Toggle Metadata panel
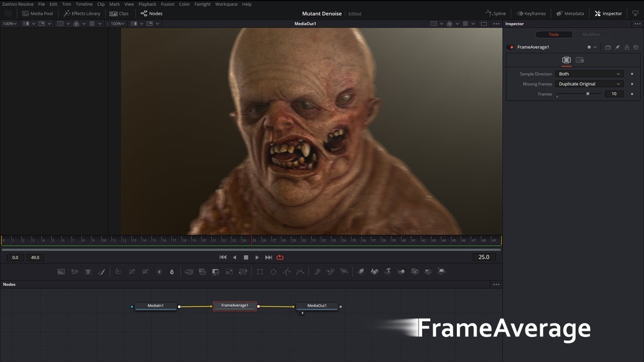This screenshot has height=362, width=644. click(570, 14)
